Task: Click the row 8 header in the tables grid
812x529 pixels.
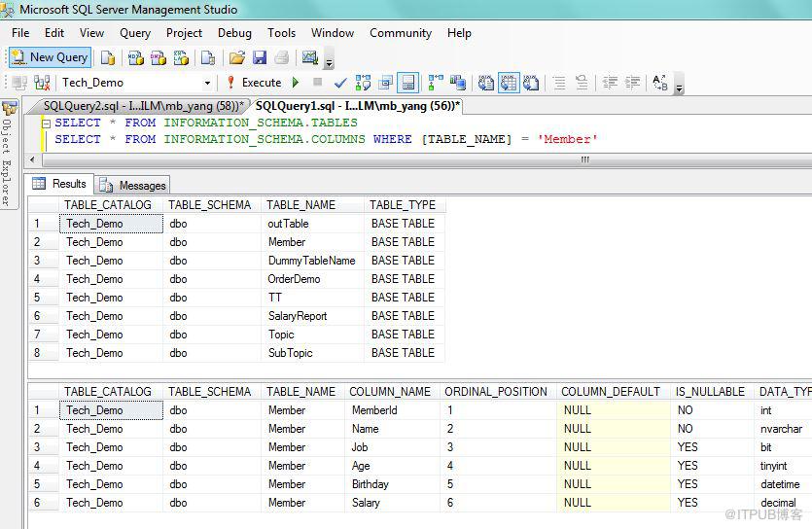Action: (43, 353)
